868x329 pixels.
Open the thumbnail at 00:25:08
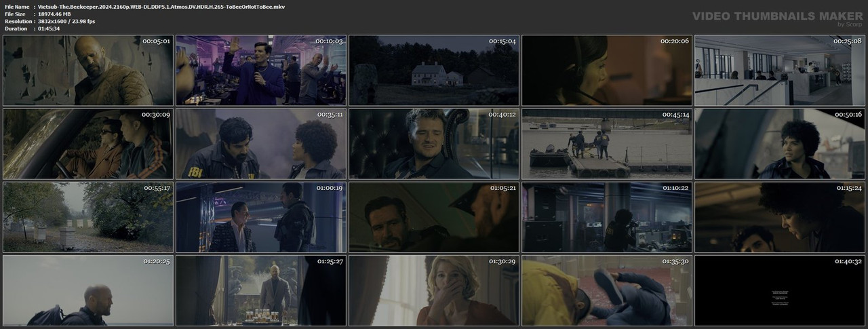pos(780,71)
